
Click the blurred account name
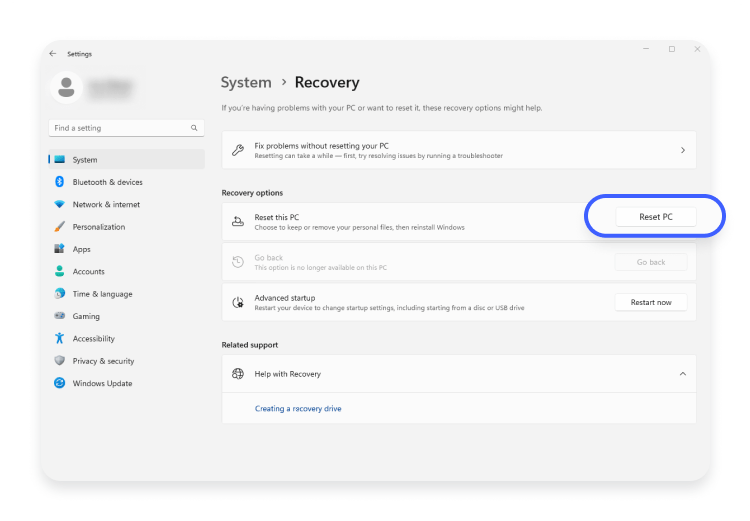point(111,88)
